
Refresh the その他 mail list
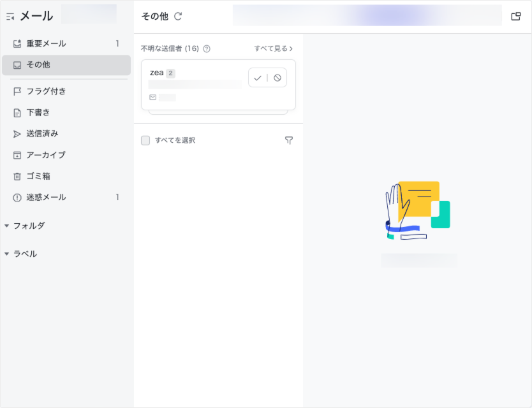178,17
